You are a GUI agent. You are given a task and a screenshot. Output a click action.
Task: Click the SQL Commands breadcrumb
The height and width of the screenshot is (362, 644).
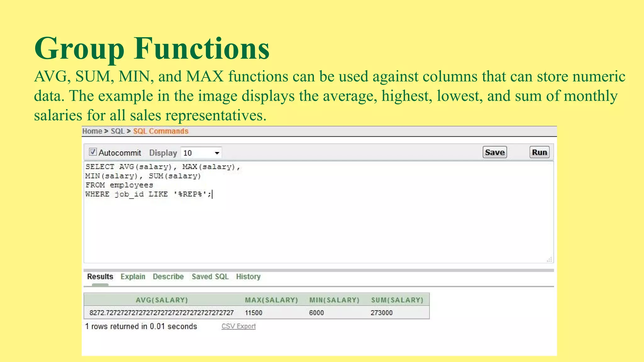coord(161,131)
